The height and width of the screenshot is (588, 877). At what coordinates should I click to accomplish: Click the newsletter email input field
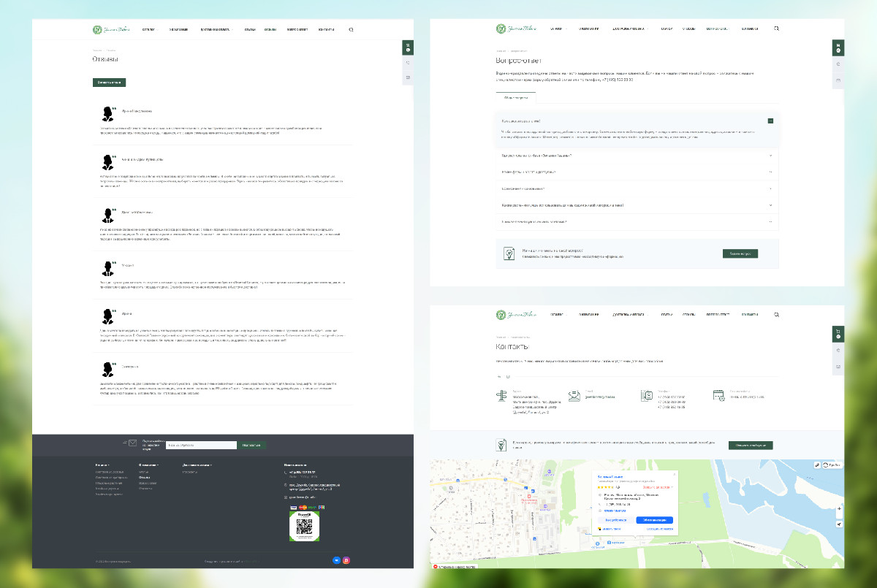click(201, 445)
